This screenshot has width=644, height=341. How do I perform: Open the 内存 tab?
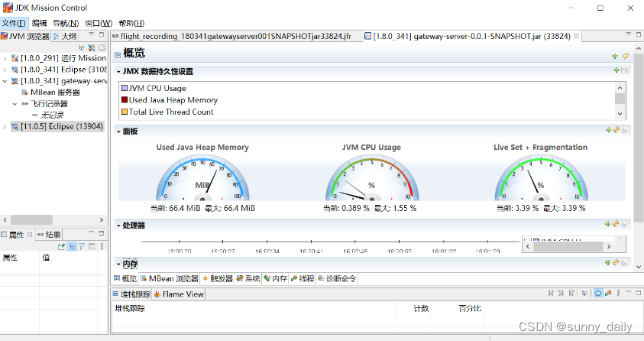click(275, 278)
